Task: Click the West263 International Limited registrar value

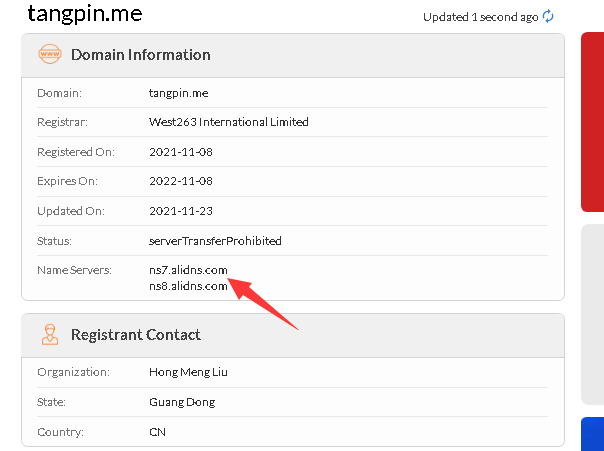Action: click(x=228, y=122)
